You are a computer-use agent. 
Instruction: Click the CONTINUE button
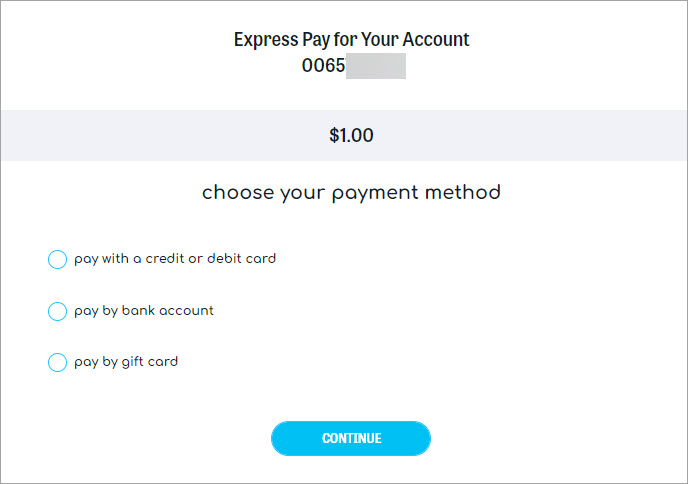[x=351, y=438]
